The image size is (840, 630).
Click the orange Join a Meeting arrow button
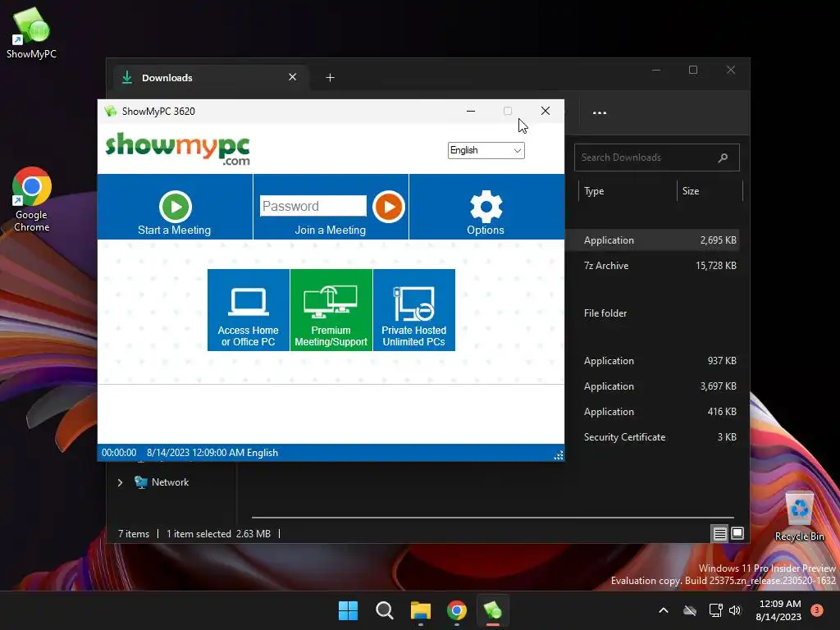pos(388,206)
